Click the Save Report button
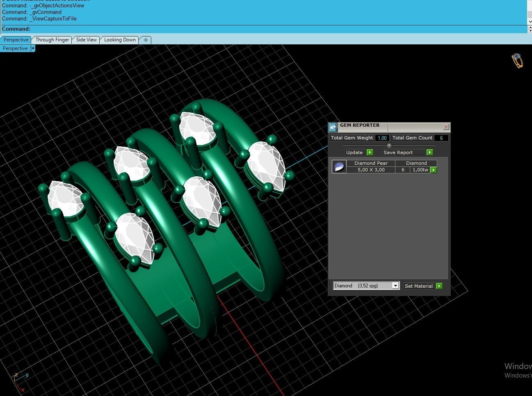 (x=404, y=152)
